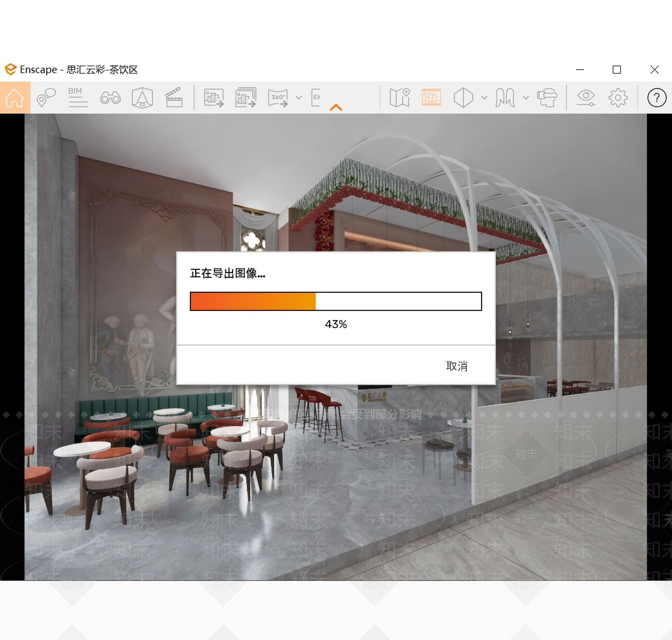Click the projection view cube icon
Screen dimensions: 672x640
pyautogui.click(x=463, y=97)
